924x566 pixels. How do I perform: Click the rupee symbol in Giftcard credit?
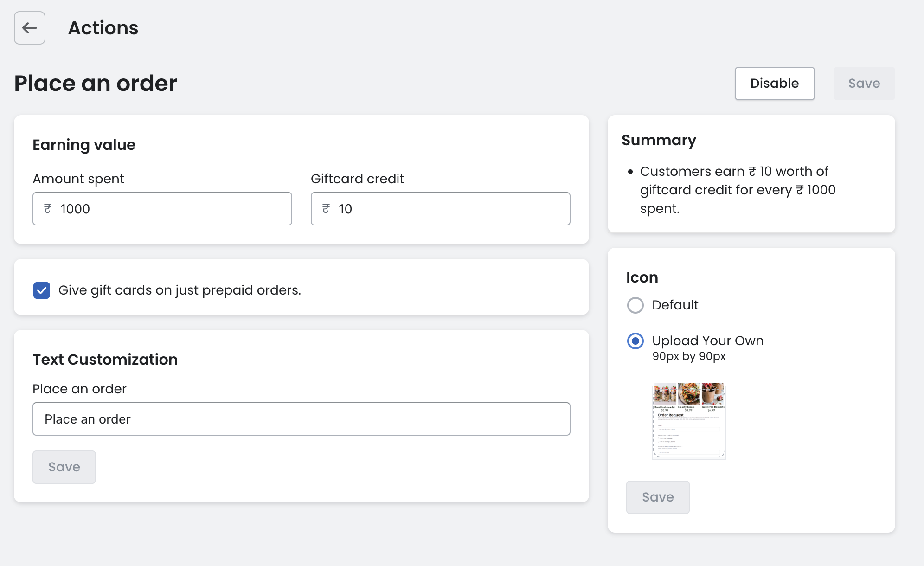[x=326, y=209]
